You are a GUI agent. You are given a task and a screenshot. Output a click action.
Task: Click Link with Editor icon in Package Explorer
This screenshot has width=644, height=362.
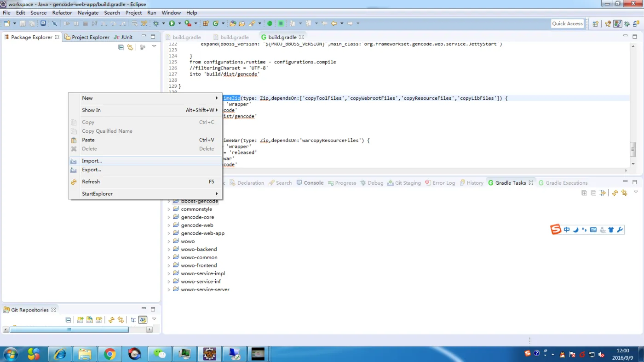click(130, 47)
